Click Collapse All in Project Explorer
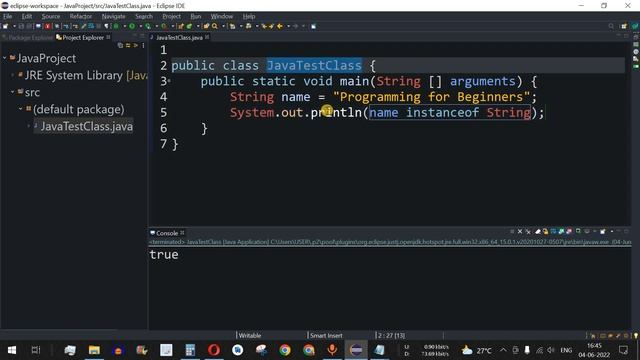This screenshot has width=640, height=360. click(x=120, y=45)
